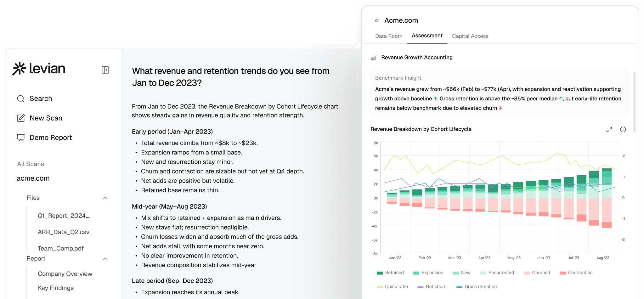Expand the Cohort Lifecycle chart fullscreen
This screenshot has height=299, width=644.
609,129
